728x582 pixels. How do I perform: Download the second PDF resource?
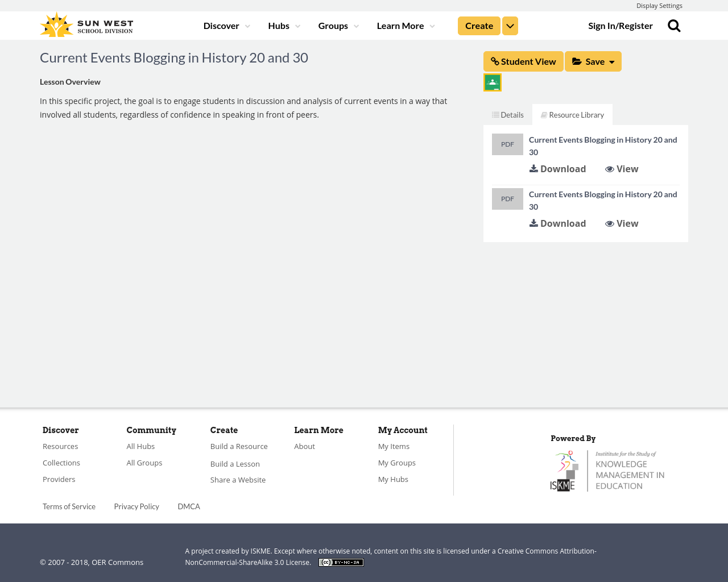[557, 223]
